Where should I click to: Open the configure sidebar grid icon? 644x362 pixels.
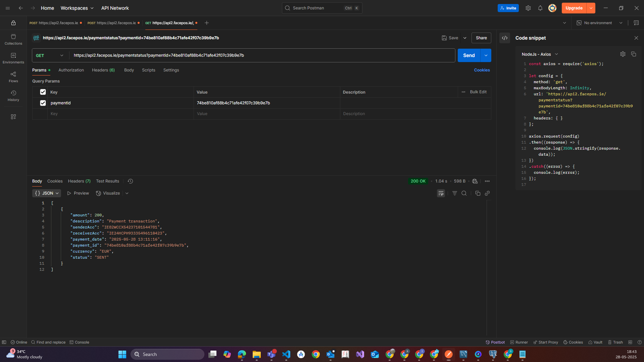point(13,117)
